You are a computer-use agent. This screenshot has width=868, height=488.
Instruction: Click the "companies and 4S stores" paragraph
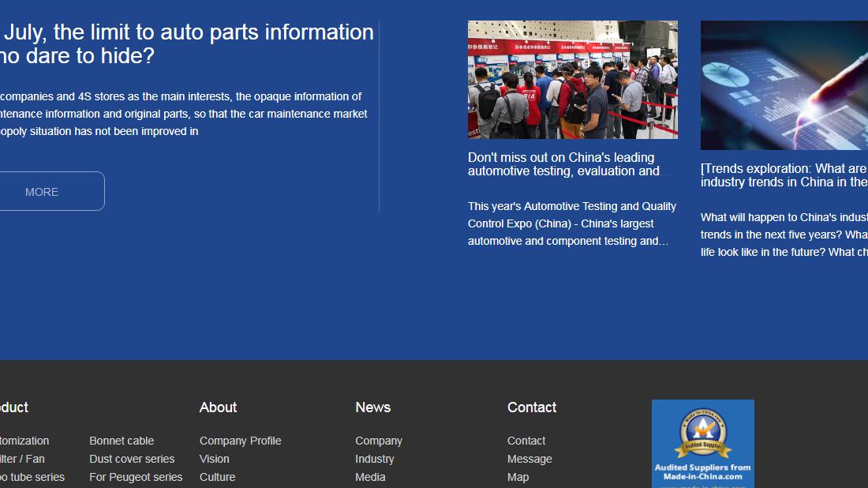pos(184,114)
